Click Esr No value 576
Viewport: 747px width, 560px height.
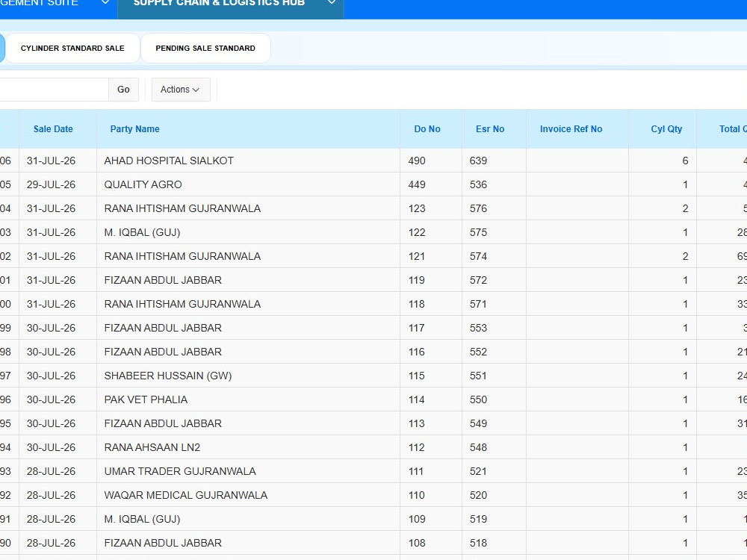478,208
